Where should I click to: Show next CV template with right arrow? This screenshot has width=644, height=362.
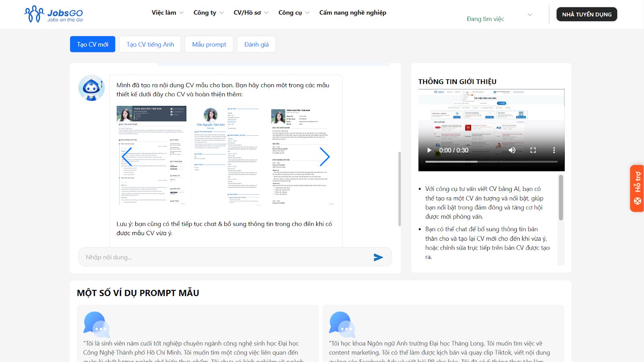click(324, 157)
